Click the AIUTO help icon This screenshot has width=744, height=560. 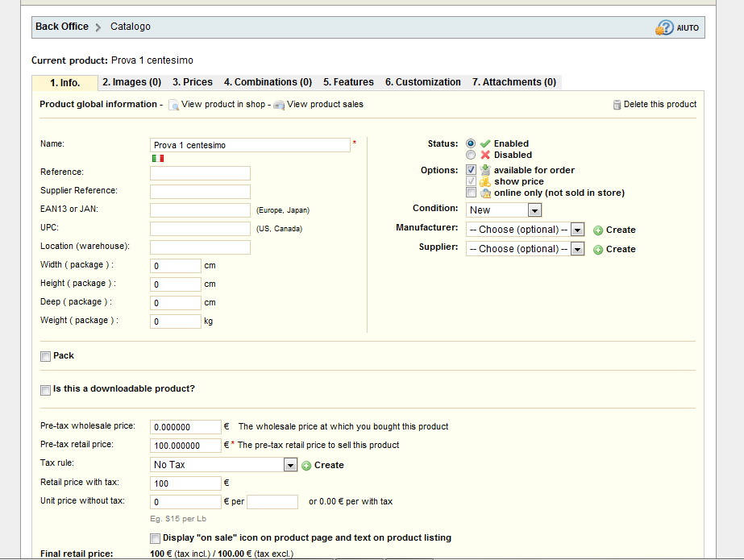tap(664, 27)
